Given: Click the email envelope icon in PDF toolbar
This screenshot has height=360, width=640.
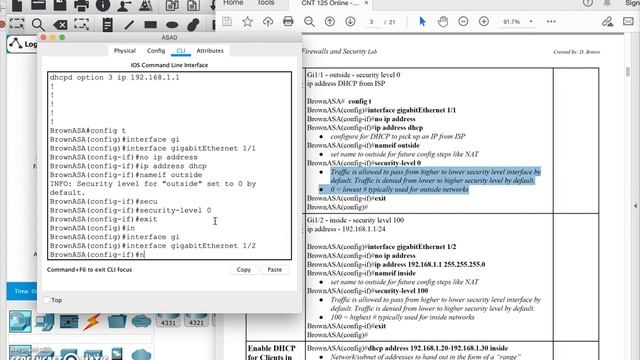Looking at the screenshot, I should (x=629, y=21).
